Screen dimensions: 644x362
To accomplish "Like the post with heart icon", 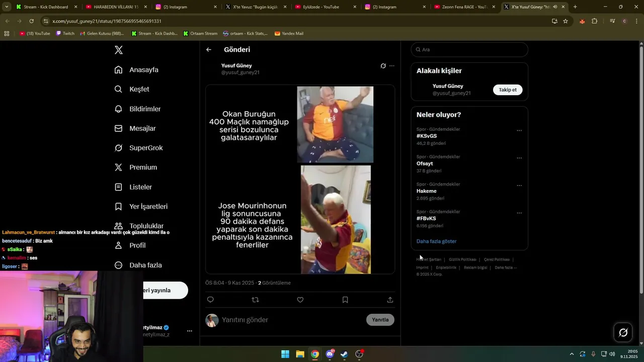I will coord(300,300).
